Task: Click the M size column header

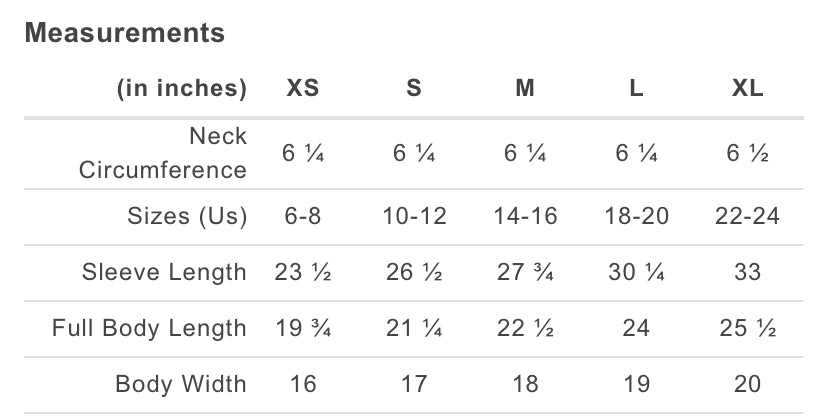Action: (525, 88)
